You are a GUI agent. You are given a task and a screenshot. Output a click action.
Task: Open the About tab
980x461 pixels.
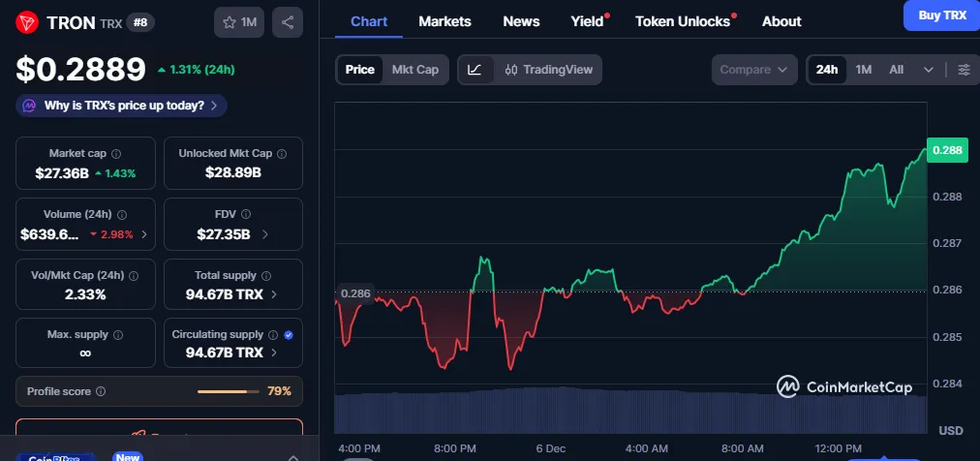point(781,21)
